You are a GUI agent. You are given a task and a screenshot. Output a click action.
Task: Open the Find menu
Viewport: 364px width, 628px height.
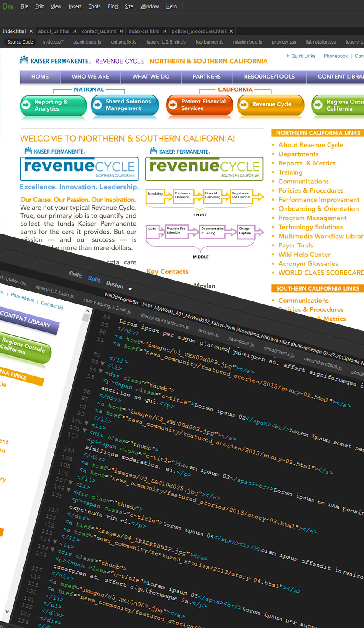pyautogui.click(x=113, y=6)
